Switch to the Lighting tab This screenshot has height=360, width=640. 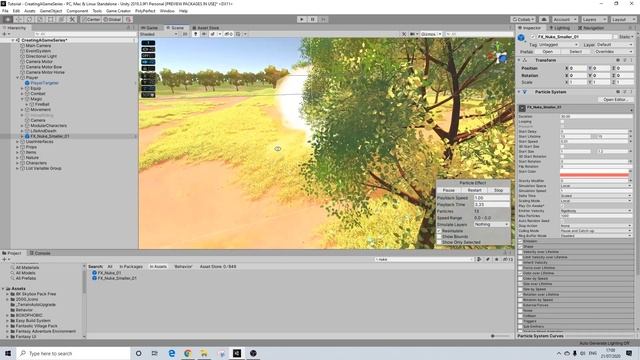(x=560, y=28)
